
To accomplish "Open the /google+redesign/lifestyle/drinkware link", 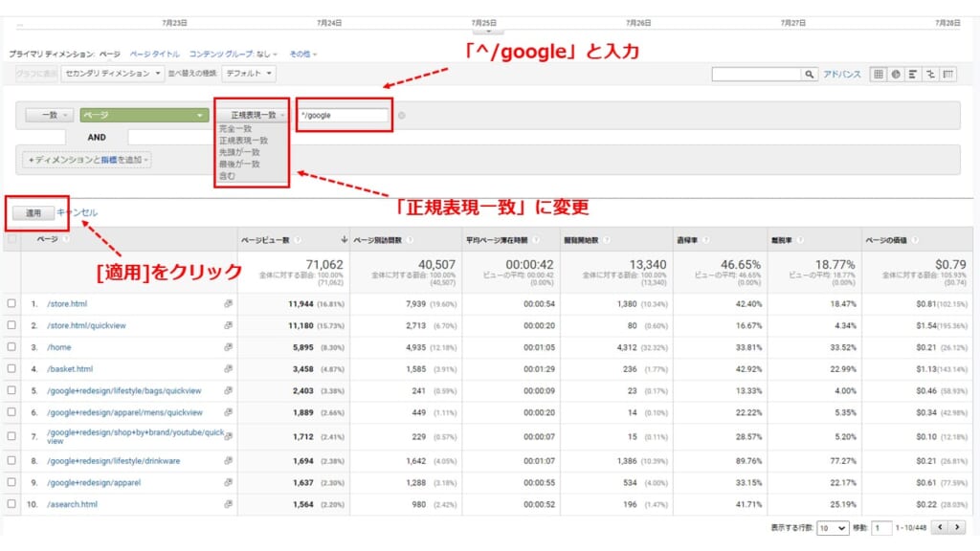I will [x=113, y=461].
